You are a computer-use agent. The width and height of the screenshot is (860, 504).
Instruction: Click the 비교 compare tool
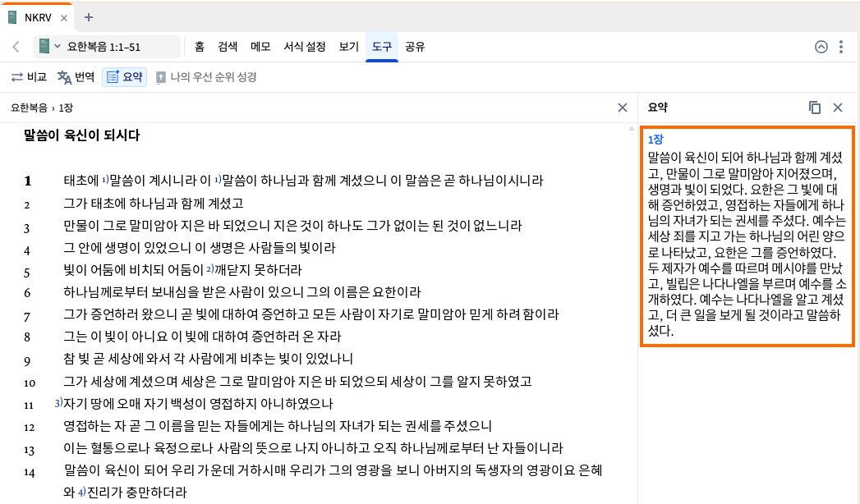30,76
